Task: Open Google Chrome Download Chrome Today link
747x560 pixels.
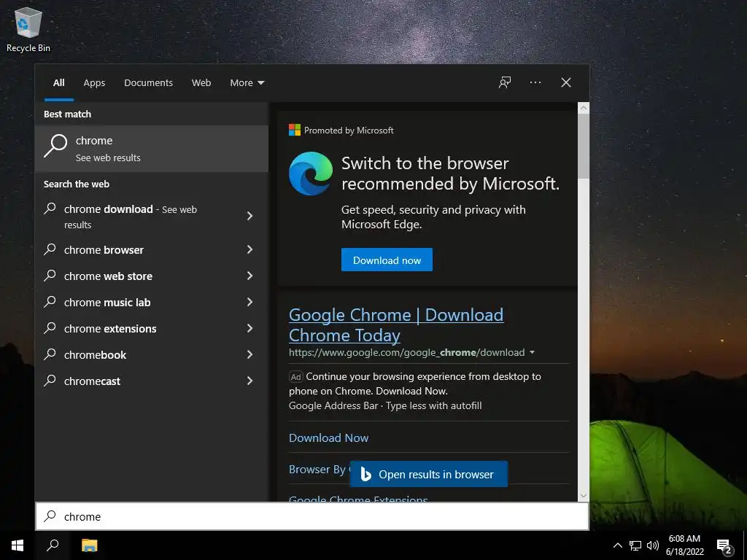Action: click(396, 324)
